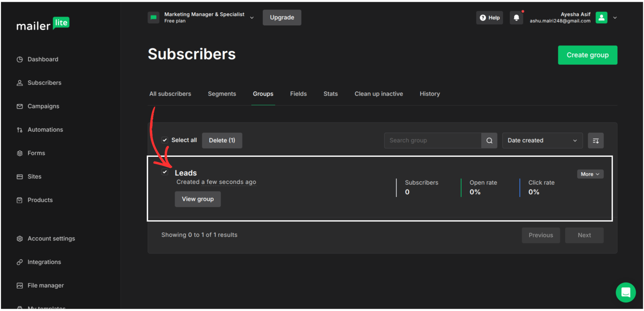Uncheck the Select all checkbox

click(165, 140)
